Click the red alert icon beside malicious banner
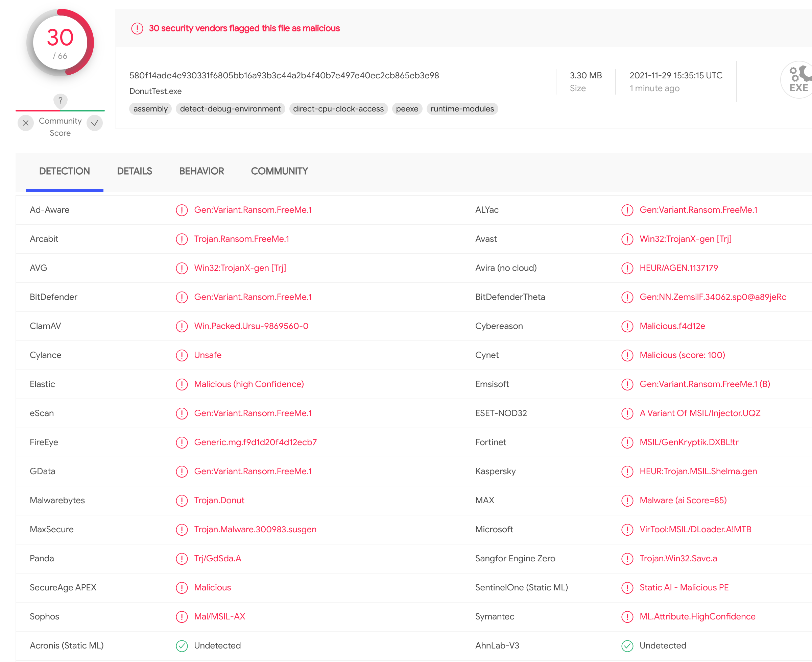This screenshot has width=812, height=662. point(137,29)
